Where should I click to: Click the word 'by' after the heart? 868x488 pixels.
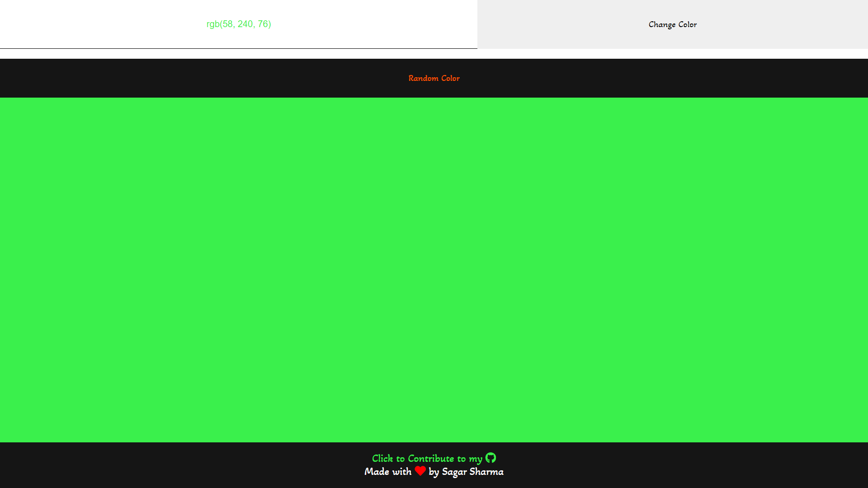(434, 472)
